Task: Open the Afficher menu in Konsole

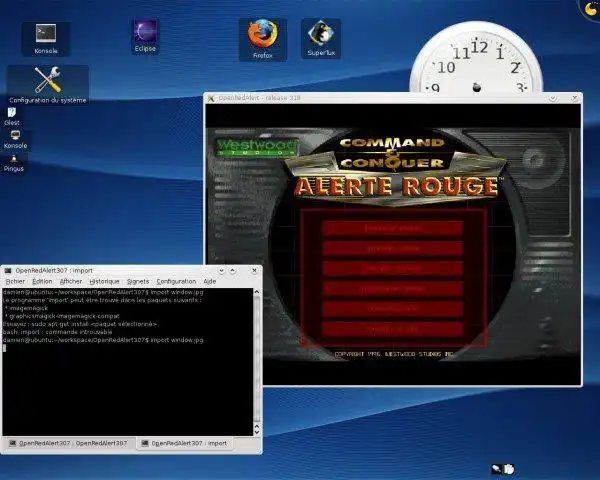Action: coord(71,281)
